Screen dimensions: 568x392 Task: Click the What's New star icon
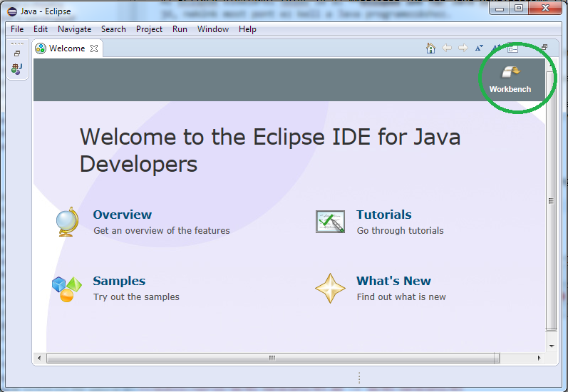coord(330,289)
